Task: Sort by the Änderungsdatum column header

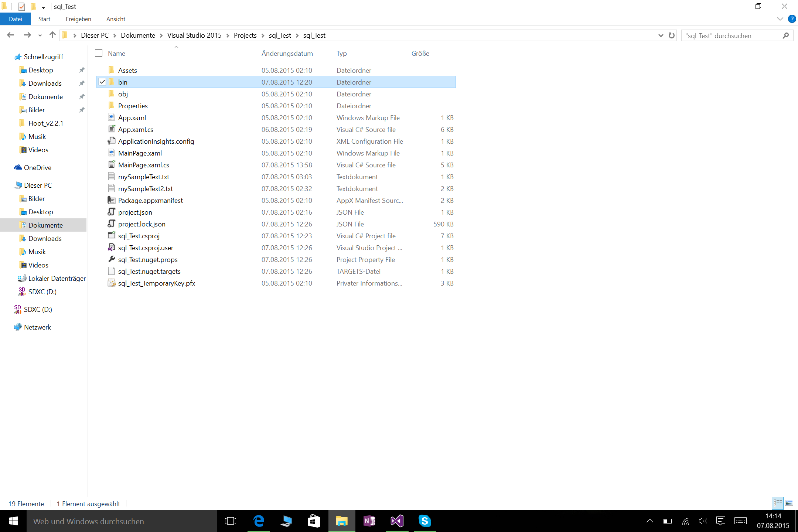Action: 287,54
